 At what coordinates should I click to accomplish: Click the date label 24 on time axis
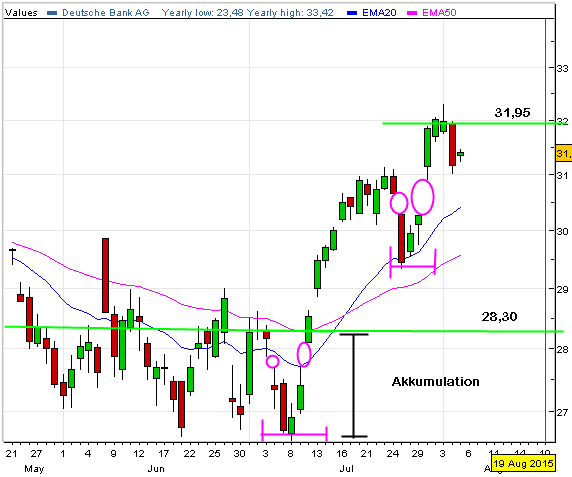[393, 453]
